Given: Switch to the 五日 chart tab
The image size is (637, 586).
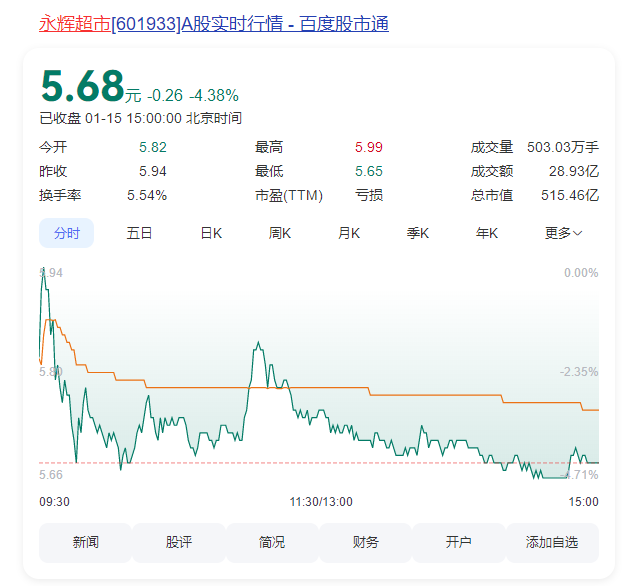Looking at the screenshot, I should point(139,233).
